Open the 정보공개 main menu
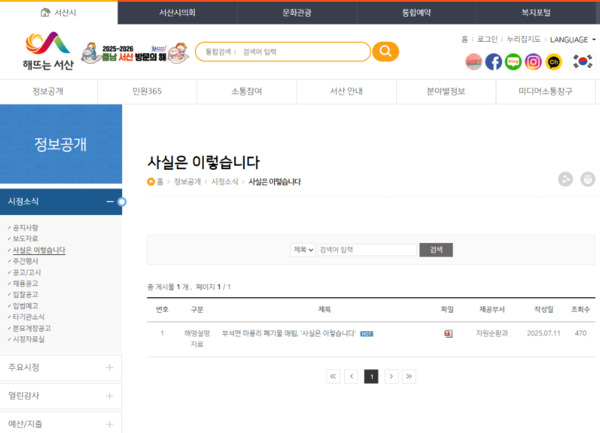Screen dimensions: 600x433 click(48, 91)
